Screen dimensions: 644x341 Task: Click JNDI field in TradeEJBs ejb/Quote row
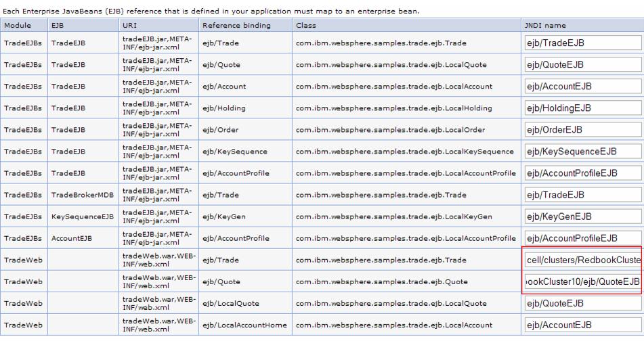click(x=583, y=65)
